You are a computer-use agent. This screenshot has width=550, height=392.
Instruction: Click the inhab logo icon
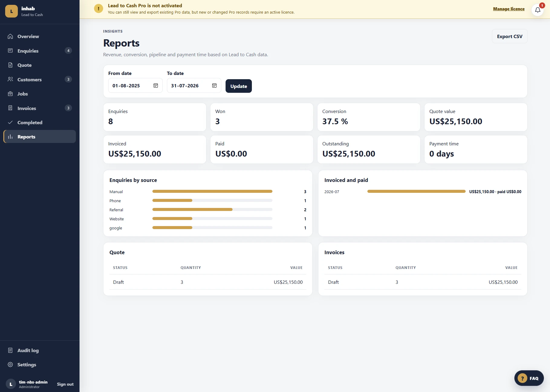click(x=11, y=11)
